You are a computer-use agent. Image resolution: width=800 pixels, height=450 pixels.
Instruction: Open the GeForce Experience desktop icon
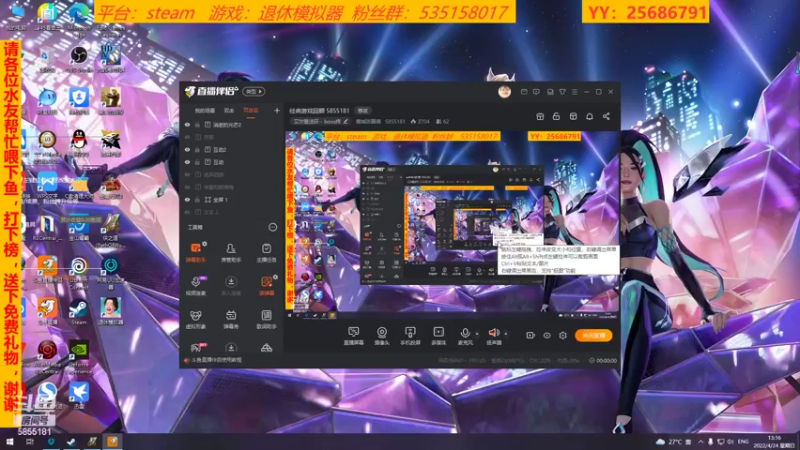click(79, 356)
